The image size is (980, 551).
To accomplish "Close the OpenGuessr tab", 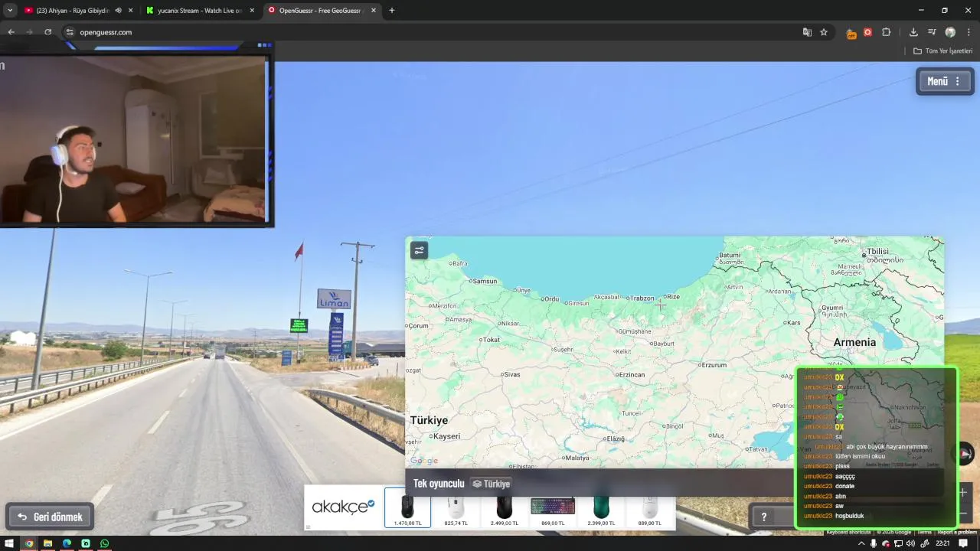I will click(373, 11).
